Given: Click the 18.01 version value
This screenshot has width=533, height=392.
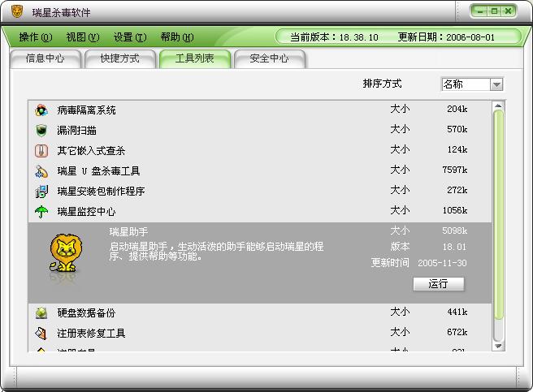Looking at the screenshot, I should [454, 247].
